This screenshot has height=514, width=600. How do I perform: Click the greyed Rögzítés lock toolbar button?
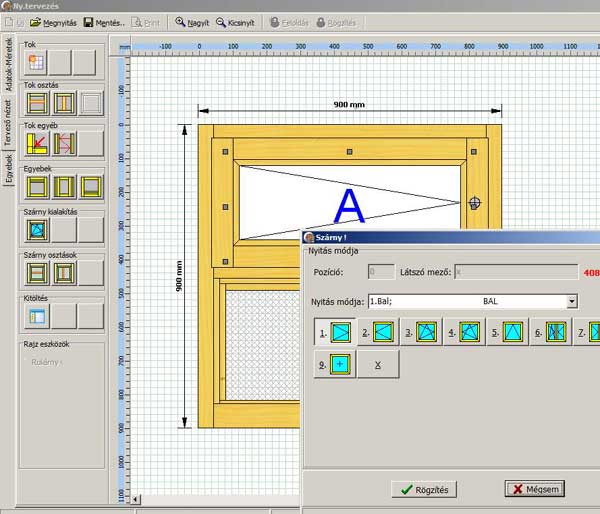point(336,23)
